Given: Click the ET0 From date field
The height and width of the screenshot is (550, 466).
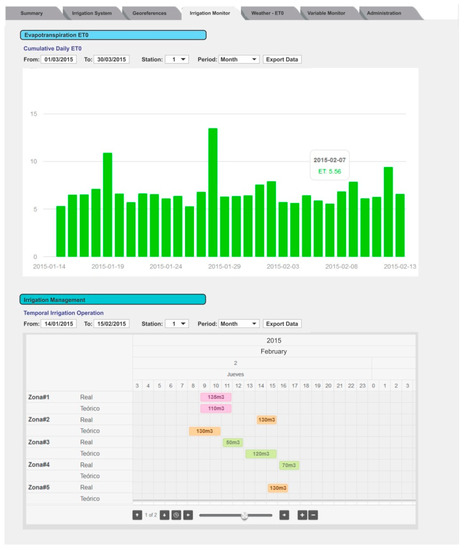Looking at the screenshot, I should pos(59,59).
